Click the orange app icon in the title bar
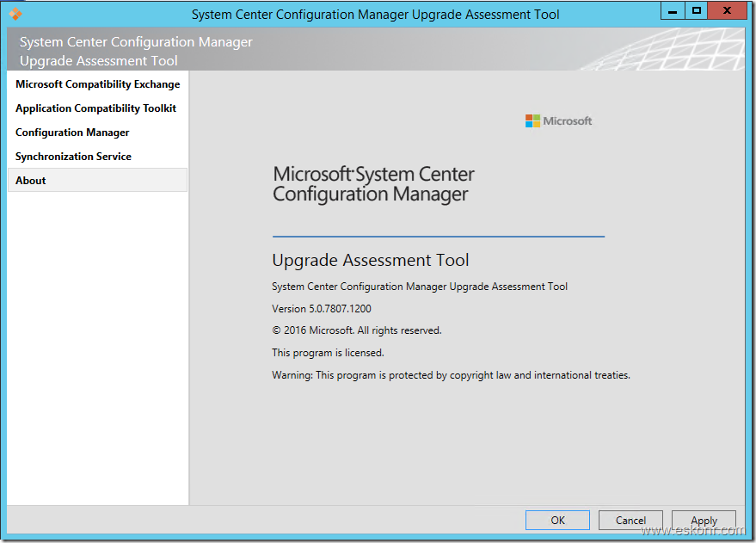 14,10
